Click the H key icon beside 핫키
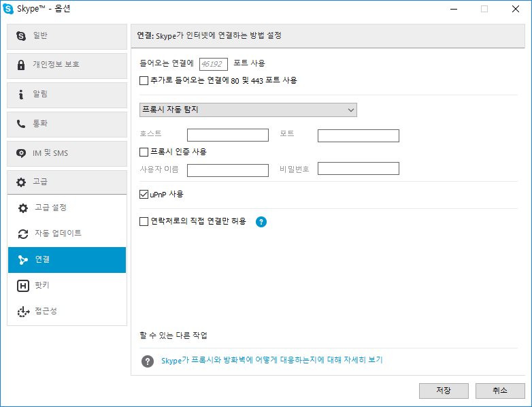Screen dimensions: 532x407 [x=23, y=286]
